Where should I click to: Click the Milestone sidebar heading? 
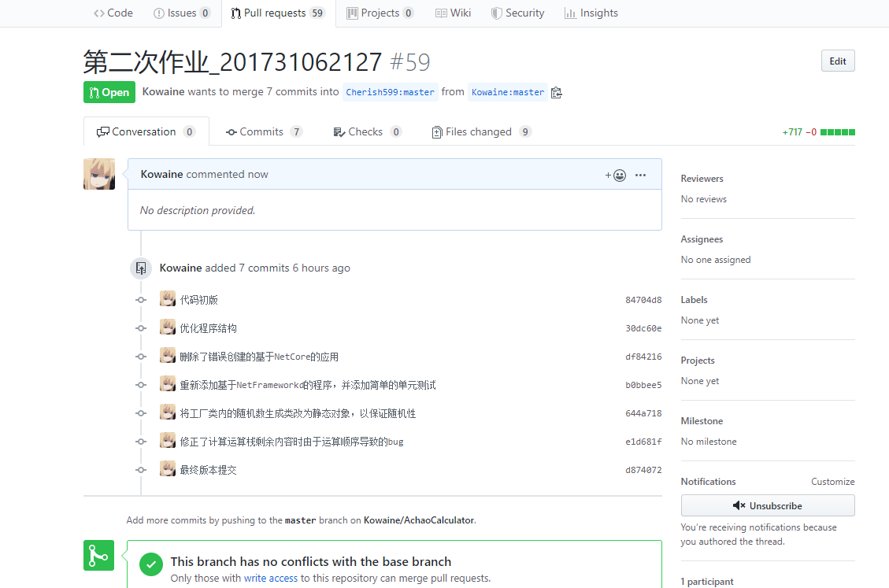tap(702, 421)
